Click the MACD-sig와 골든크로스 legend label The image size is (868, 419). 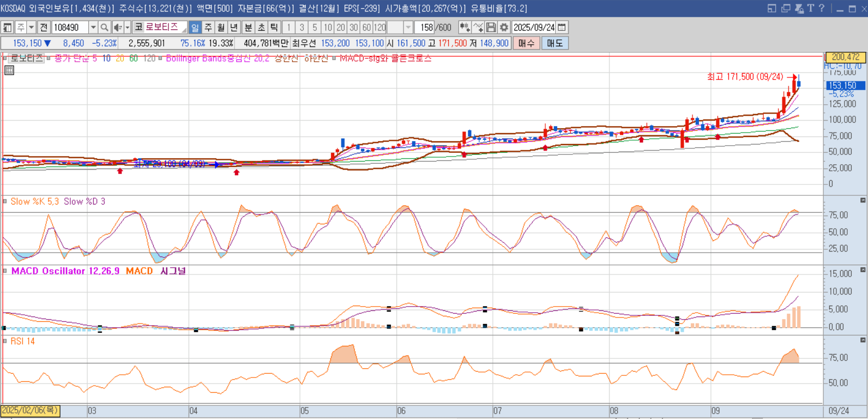click(x=385, y=58)
